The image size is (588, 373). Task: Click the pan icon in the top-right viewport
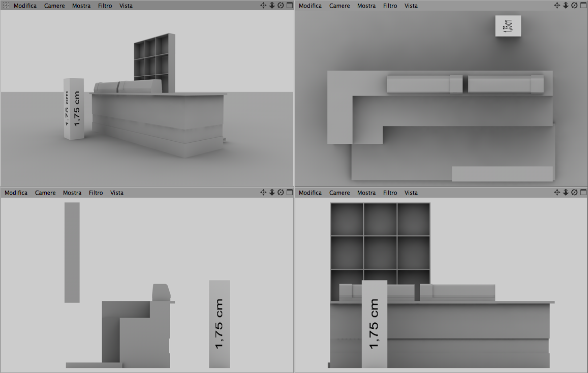coord(557,5)
